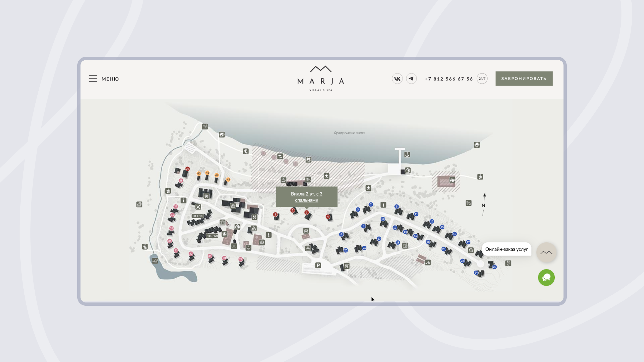This screenshot has height=362, width=644.
Task: Click blue villa marker number 9
Action: [x=396, y=206]
